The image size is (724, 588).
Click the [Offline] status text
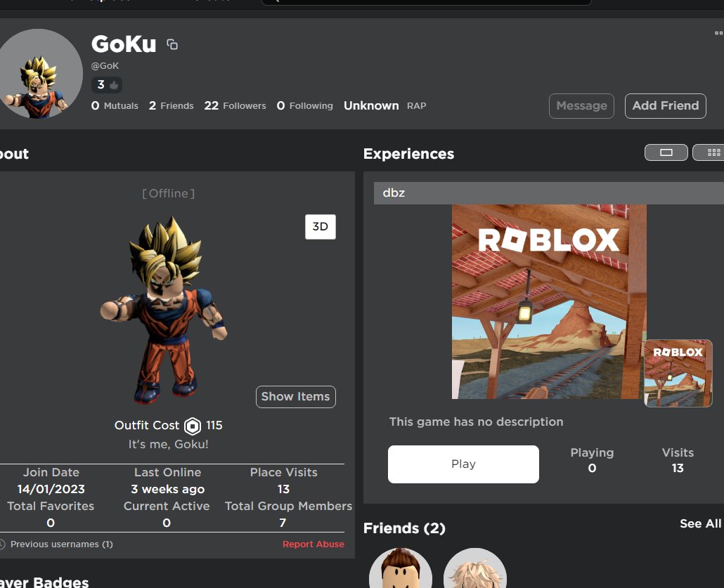pos(168,193)
